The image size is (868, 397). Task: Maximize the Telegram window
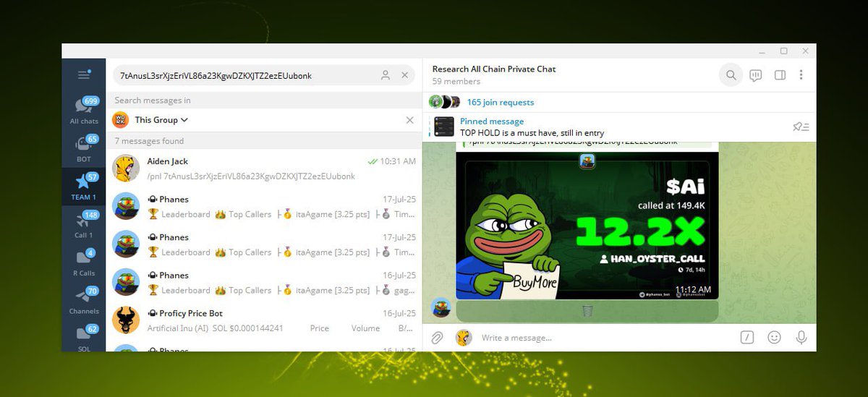point(783,51)
